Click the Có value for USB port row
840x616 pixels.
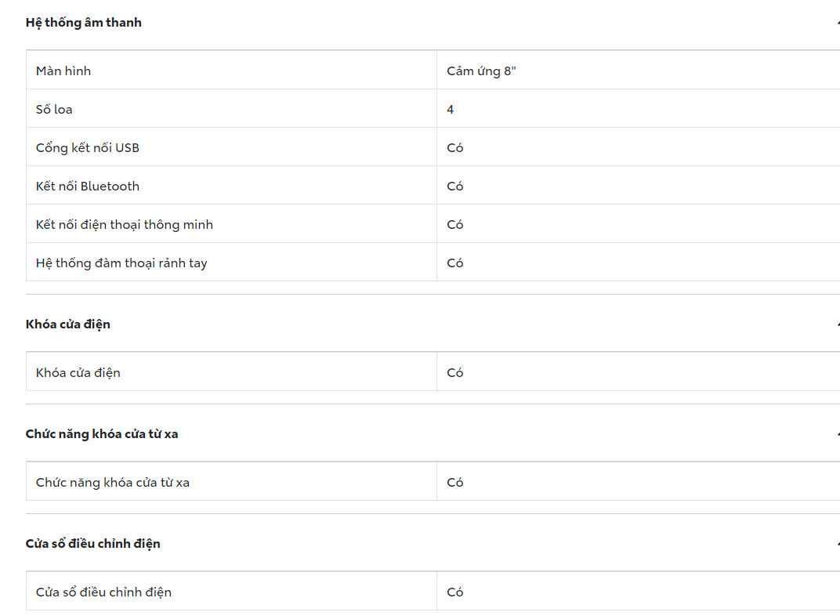coord(455,148)
